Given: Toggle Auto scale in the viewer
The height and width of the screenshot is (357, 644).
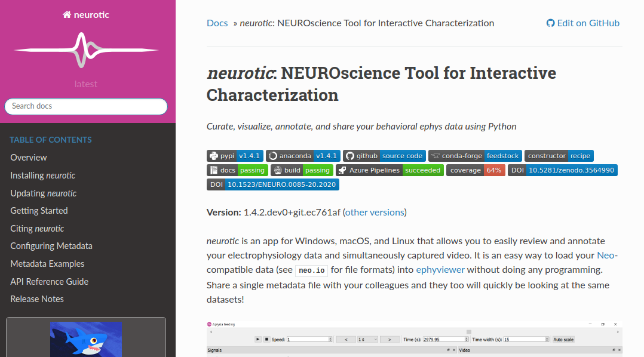Looking at the screenshot, I should pyautogui.click(x=563, y=339).
